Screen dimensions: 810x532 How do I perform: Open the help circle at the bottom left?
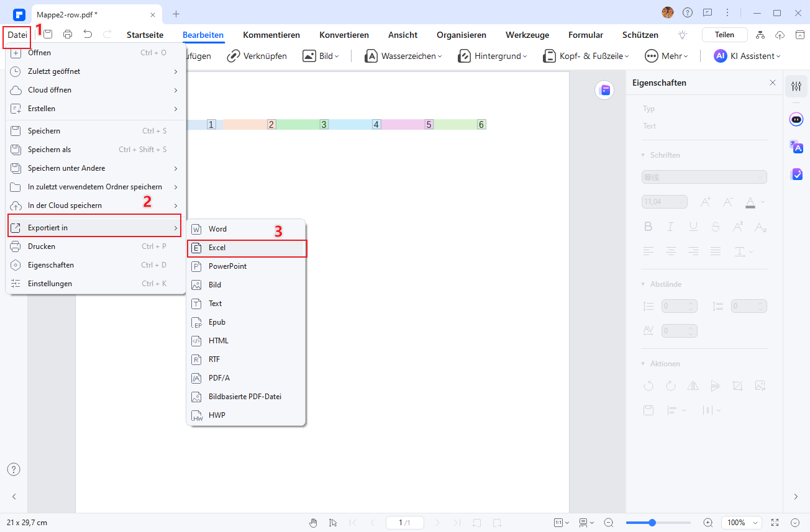(14, 469)
